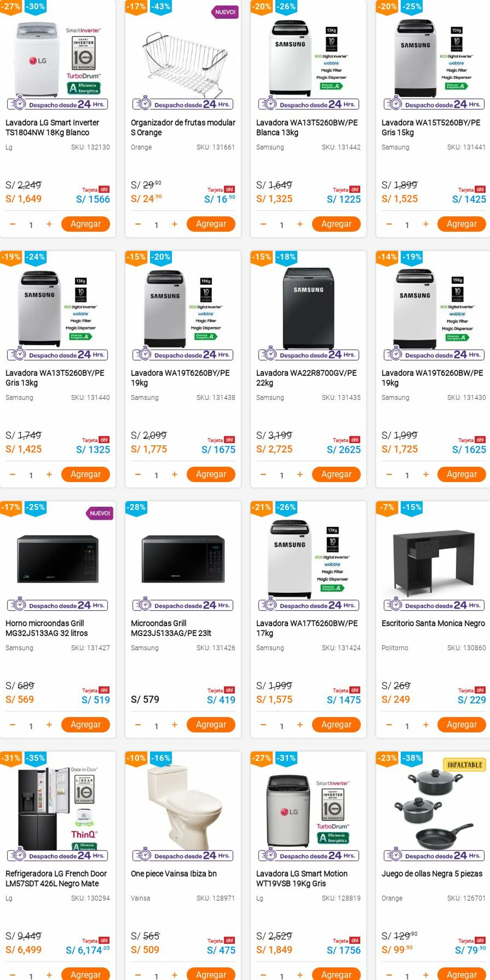
Task: Increase quantity for Lavadora LG Smart Inverter
Action: coord(49,224)
